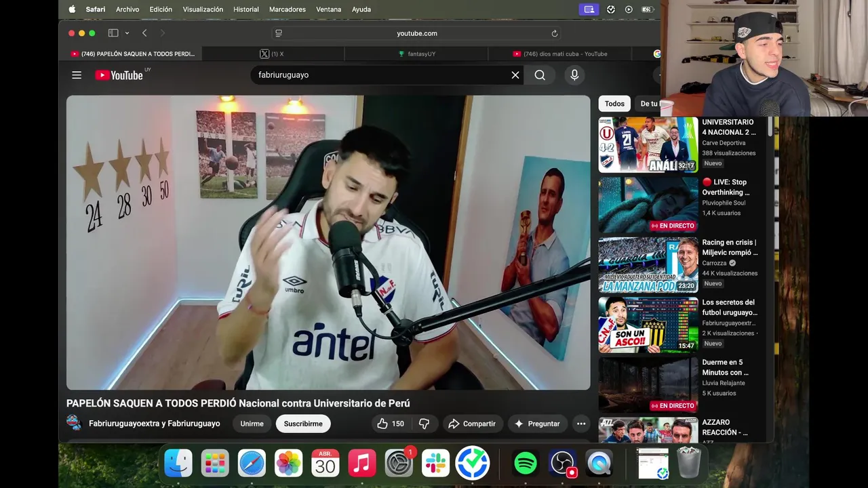The image size is (868, 488).
Task: Open Slack from the Dock
Action: (435, 464)
